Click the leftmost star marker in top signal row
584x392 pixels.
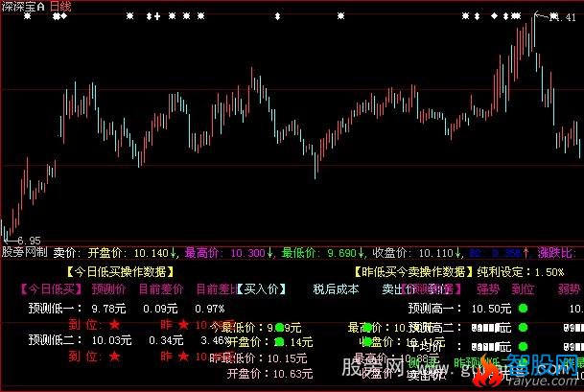click(x=27, y=16)
